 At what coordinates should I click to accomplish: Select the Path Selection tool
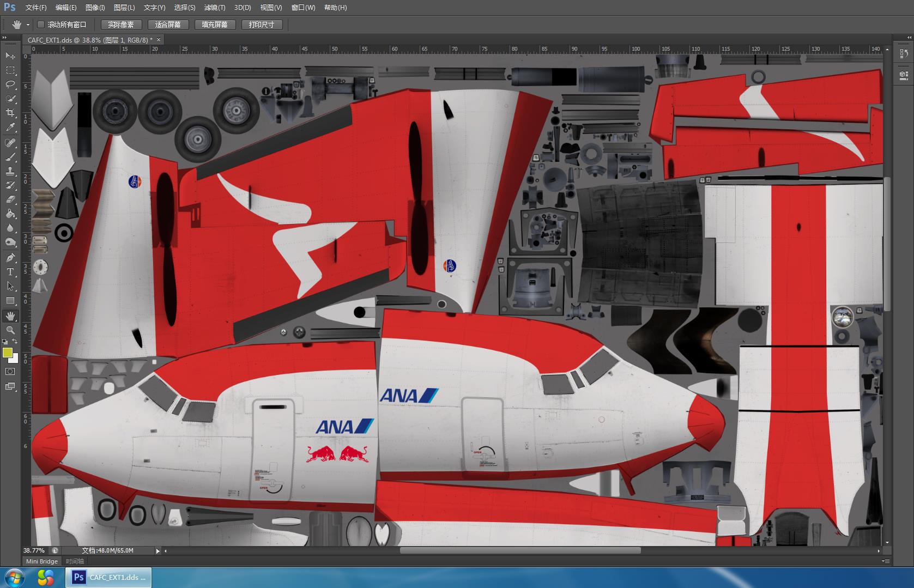tap(10, 286)
